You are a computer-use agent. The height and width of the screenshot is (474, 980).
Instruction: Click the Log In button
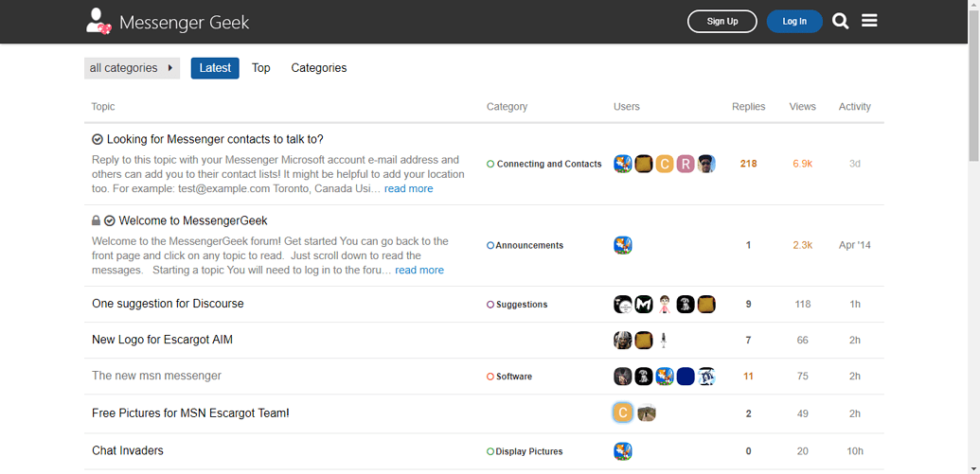tap(794, 21)
